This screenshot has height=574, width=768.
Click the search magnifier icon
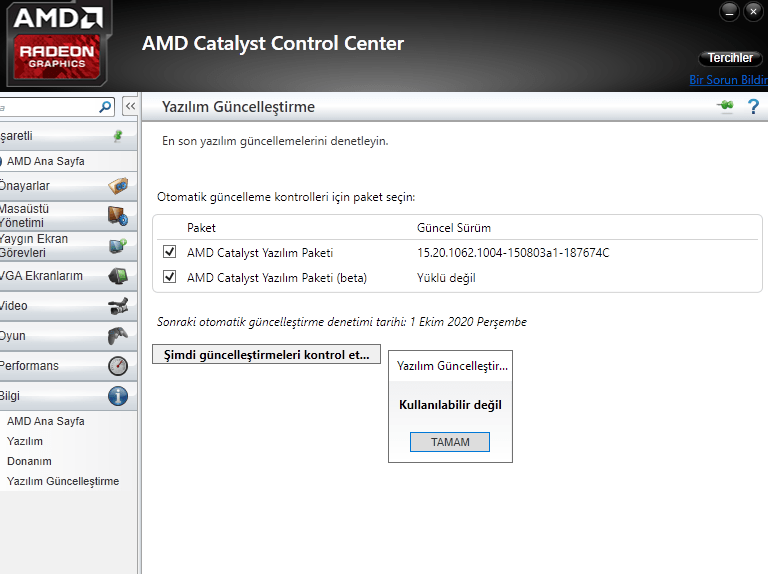105,107
